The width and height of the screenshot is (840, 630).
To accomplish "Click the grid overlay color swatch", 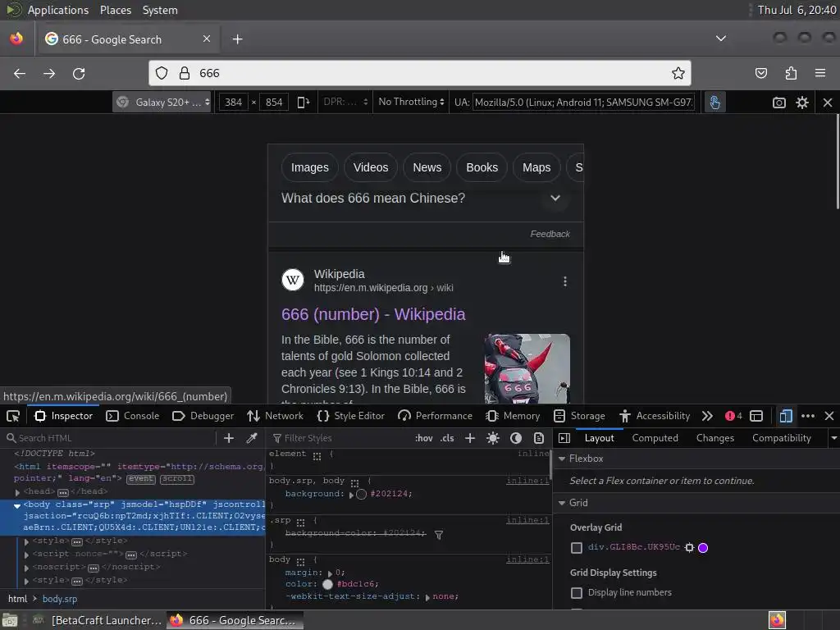I will 703,547.
